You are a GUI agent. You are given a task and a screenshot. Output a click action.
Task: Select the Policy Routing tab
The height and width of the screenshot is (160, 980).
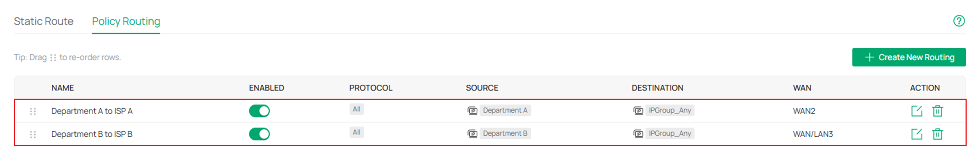tap(126, 21)
